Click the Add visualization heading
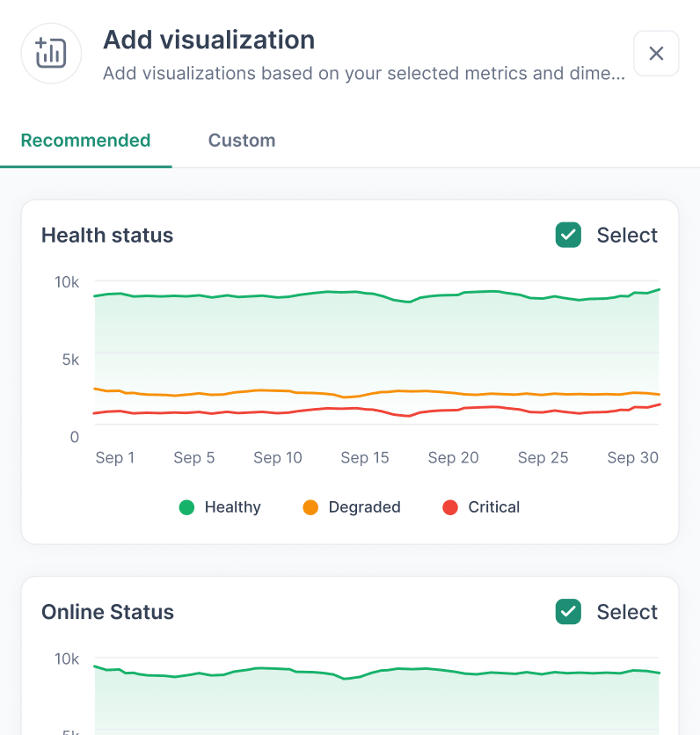 pyautogui.click(x=209, y=40)
